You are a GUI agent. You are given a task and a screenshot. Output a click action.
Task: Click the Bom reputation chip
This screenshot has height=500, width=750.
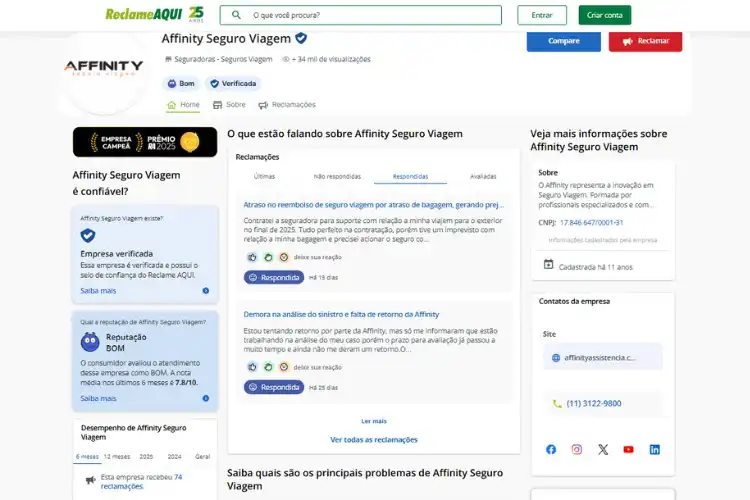(x=181, y=83)
